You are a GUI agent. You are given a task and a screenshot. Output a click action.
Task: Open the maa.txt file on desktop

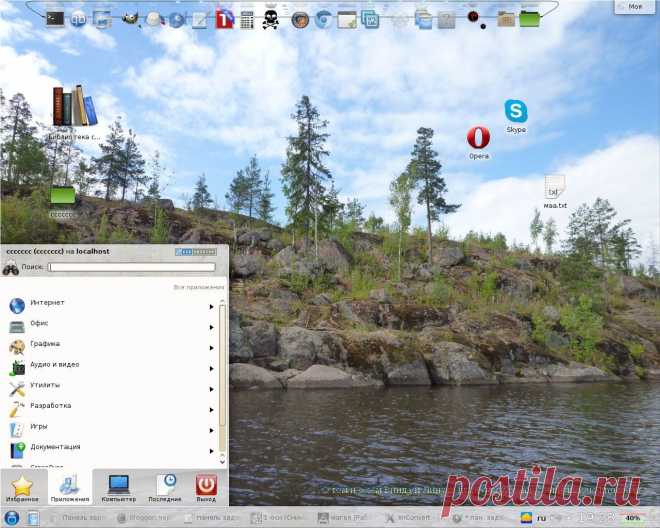[x=555, y=188]
